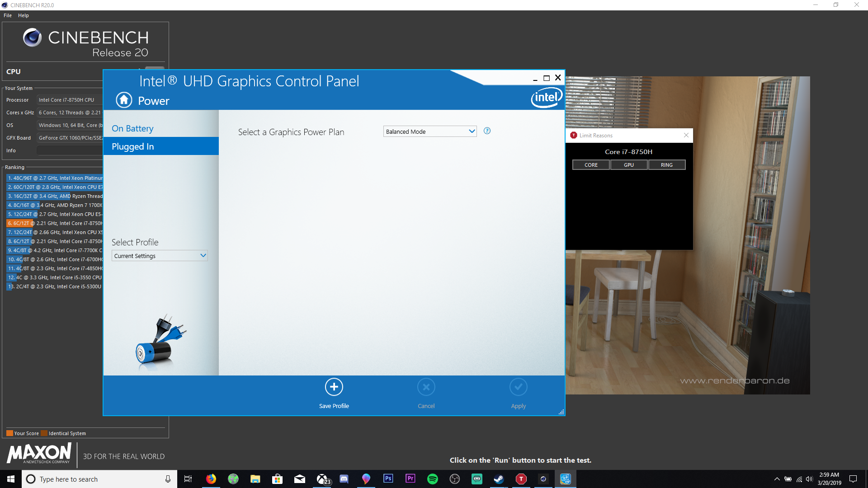
Task: Open Firefox from the taskbar
Action: click(211, 479)
